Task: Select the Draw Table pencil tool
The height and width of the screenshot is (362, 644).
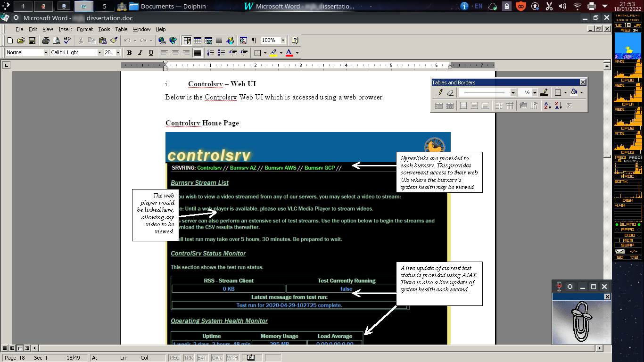Action: click(439, 92)
